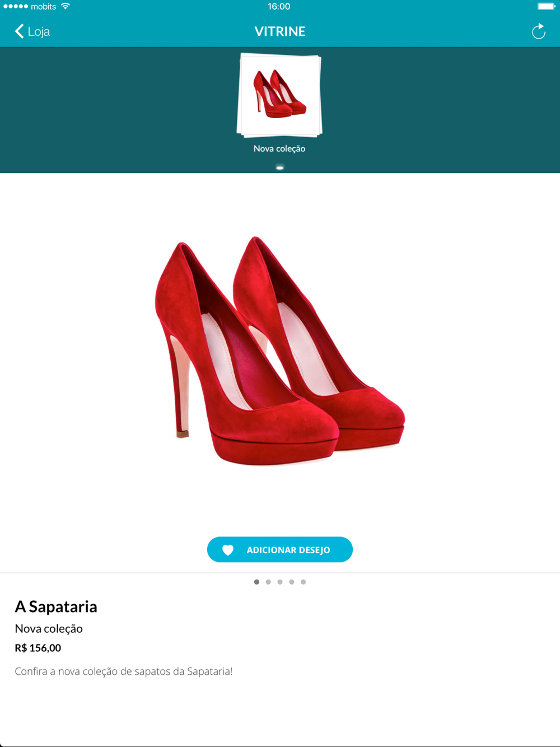Select the Nova coleção collection thumbnail

279,95
